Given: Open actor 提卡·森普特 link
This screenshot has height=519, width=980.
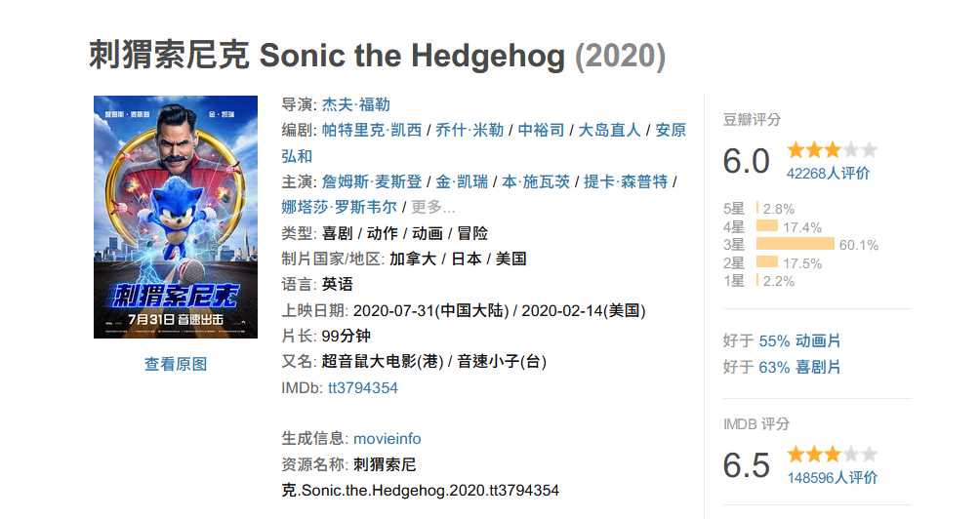Looking at the screenshot, I should [626, 181].
